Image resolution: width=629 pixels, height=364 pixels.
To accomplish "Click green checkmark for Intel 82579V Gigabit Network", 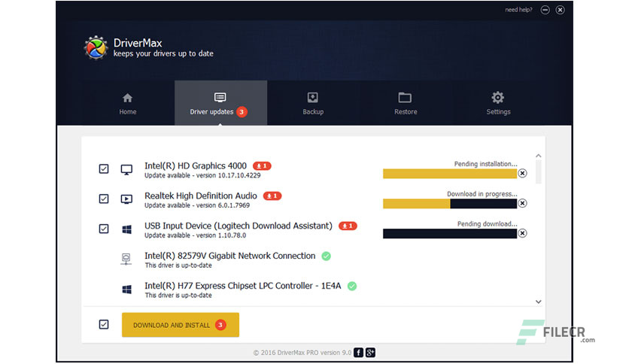I will point(326,256).
